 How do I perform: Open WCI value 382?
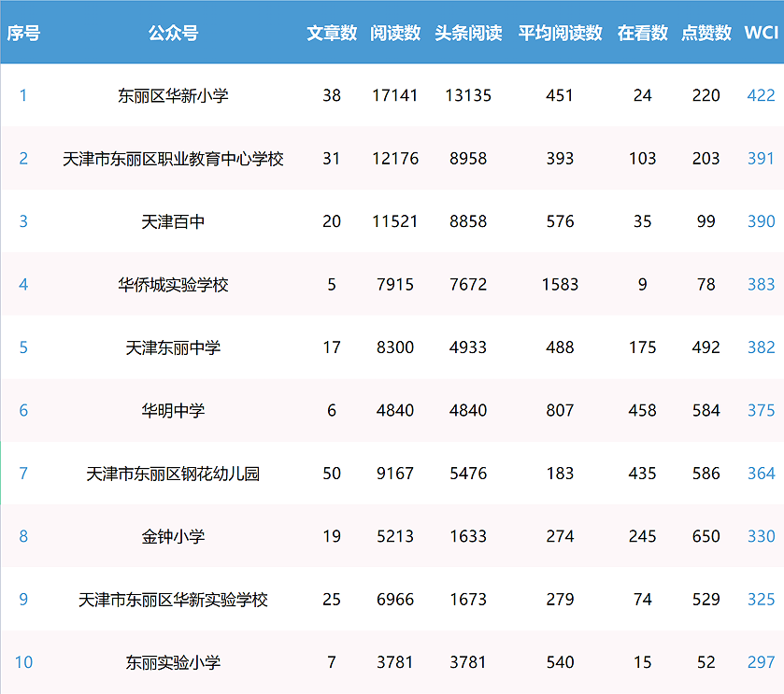[x=761, y=347]
